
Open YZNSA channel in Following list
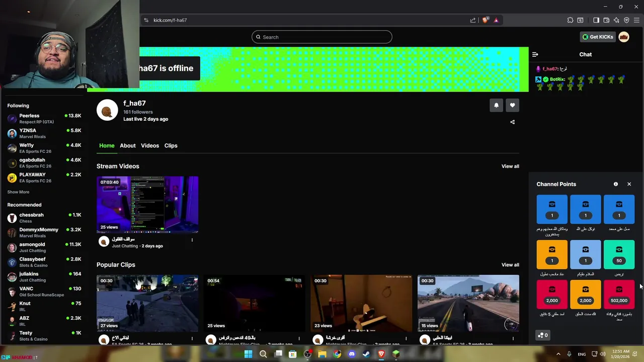coord(44,133)
